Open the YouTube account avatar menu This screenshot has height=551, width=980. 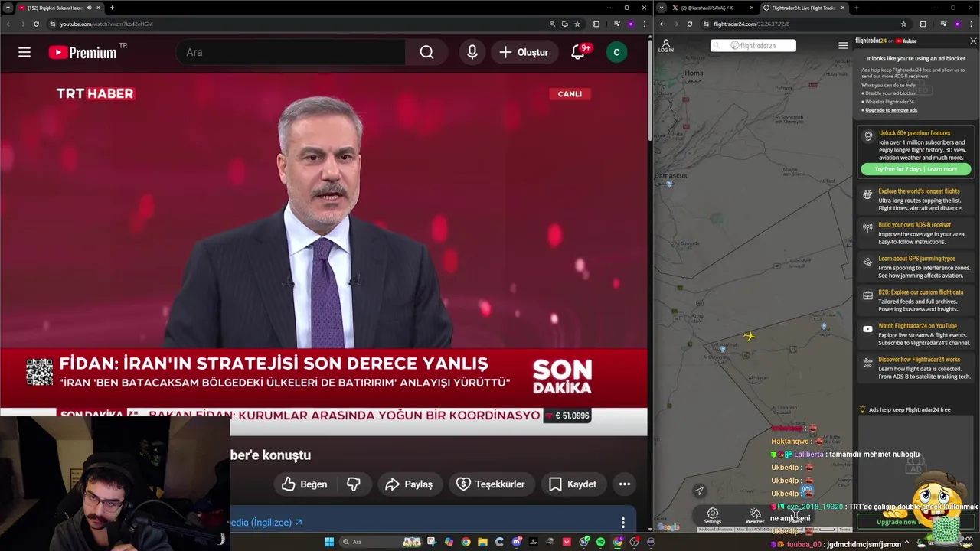[616, 52]
